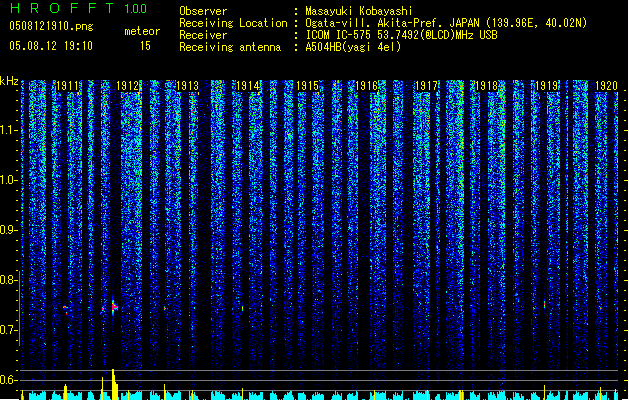Click the 0.7 frequency axis label
Viewport: 629px width, 400px height.
click(8, 330)
